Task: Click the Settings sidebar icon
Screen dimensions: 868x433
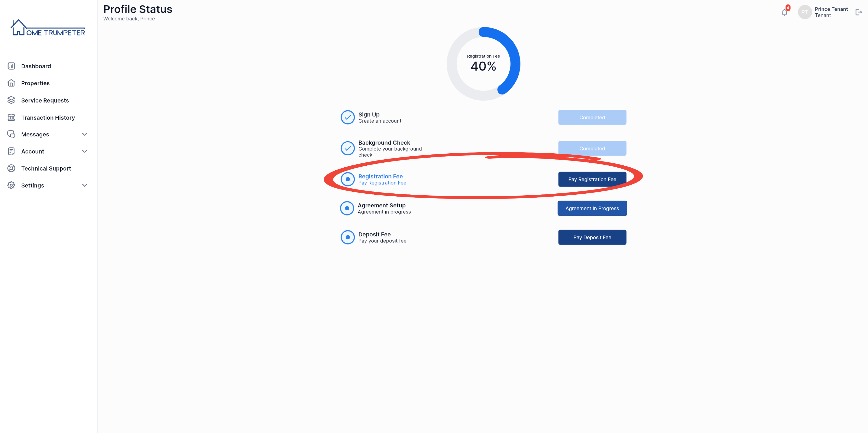Action: 11,185
